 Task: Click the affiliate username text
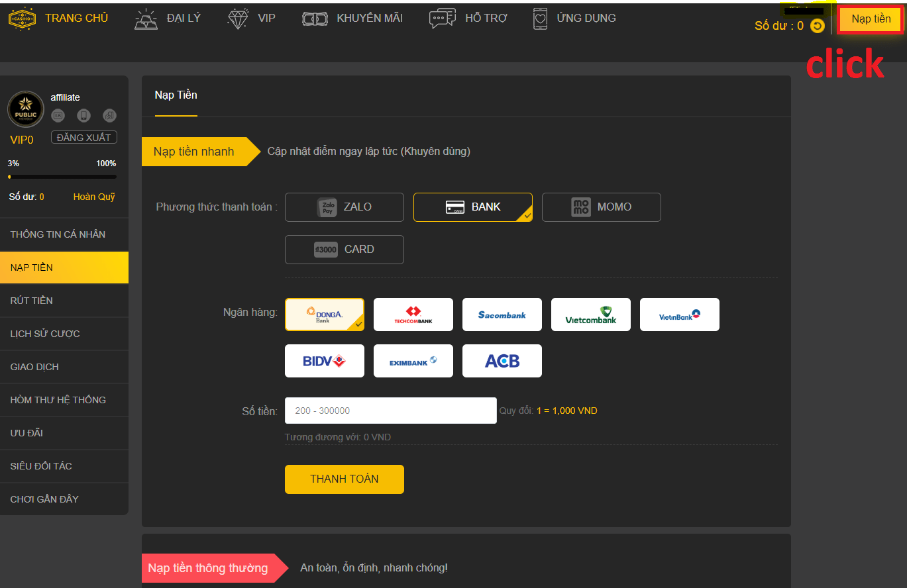[x=66, y=97]
